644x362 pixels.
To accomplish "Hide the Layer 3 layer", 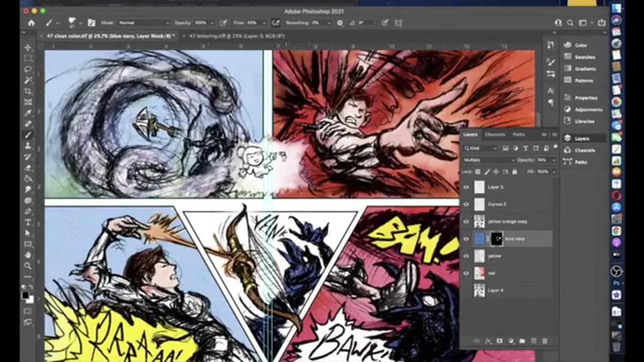I will pos(466,187).
